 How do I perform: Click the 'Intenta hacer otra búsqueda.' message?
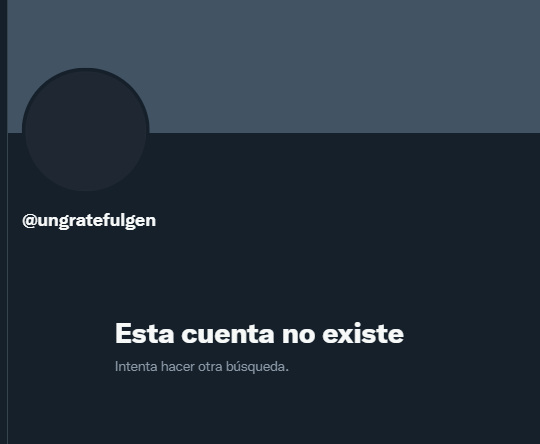pos(202,366)
